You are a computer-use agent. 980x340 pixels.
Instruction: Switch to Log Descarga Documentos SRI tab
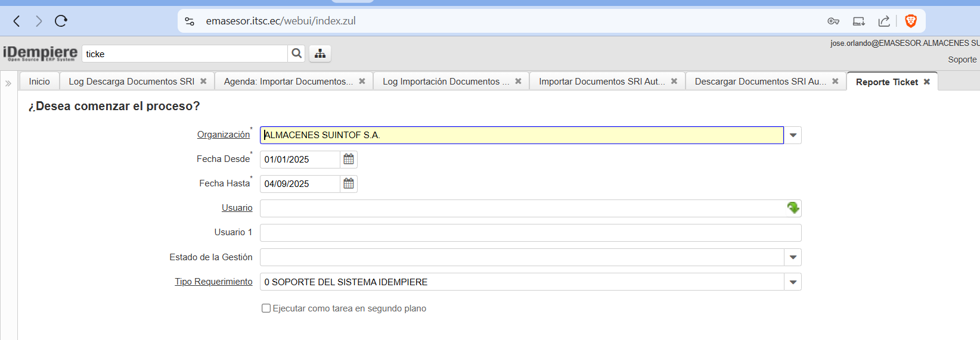pyautogui.click(x=131, y=82)
